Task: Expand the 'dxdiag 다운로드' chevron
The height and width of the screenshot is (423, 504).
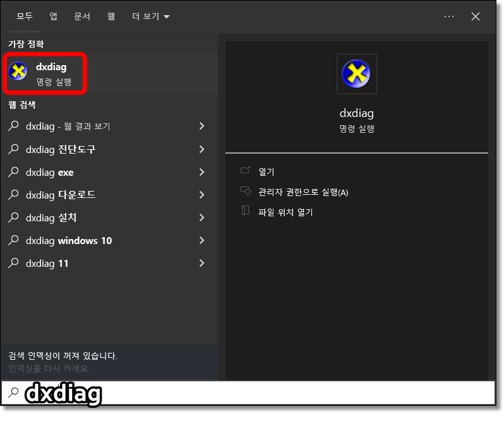Action: coord(202,195)
